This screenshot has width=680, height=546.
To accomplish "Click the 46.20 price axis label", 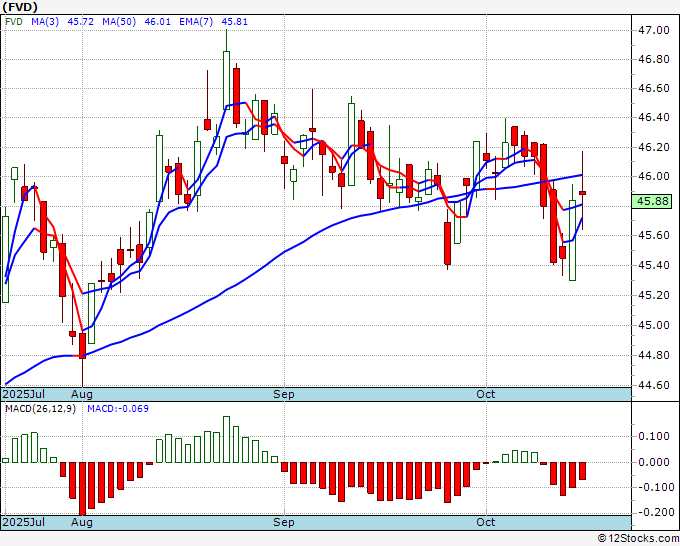I will [654, 147].
